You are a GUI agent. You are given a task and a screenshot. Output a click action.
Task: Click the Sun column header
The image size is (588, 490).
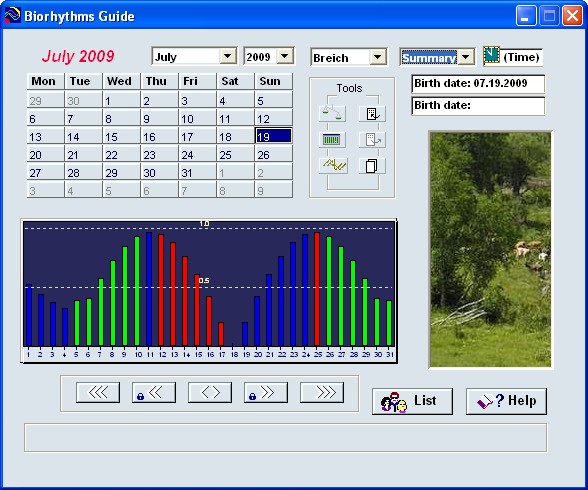click(x=273, y=81)
